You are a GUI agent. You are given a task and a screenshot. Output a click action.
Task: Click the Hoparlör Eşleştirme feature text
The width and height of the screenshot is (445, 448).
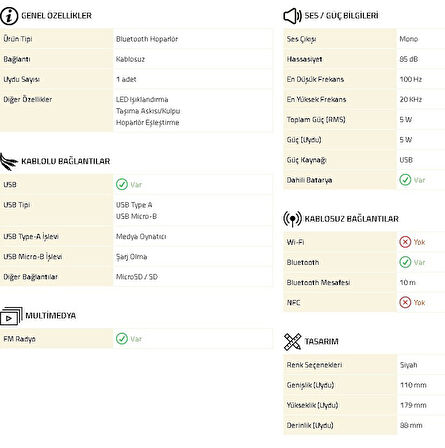coord(148,123)
